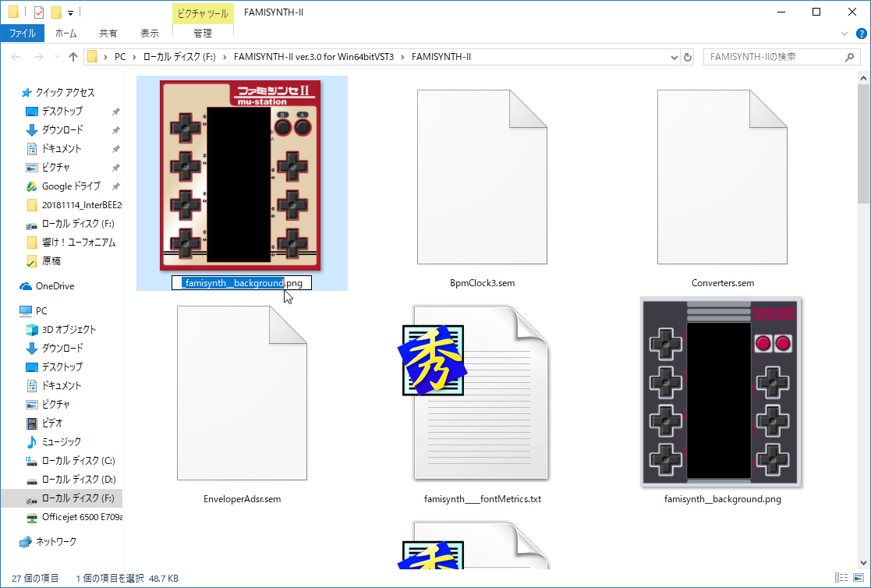Click the ピクチャ ツール contextual tab header
Image resolution: width=871 pixels, height=588 pixels.
click(x=203, y=13)
